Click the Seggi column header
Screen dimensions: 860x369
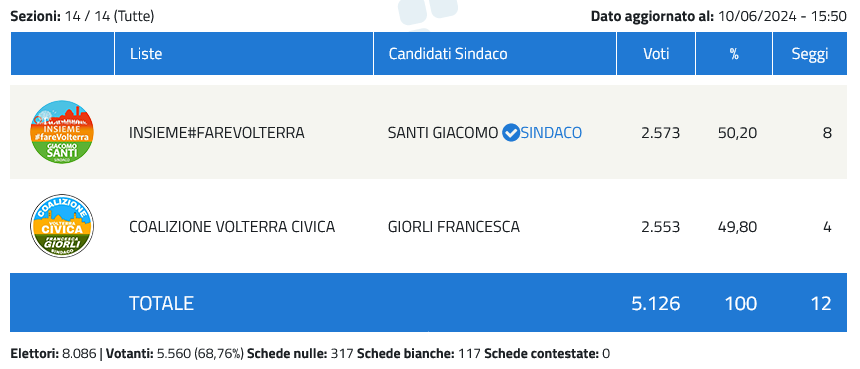tap(810, 54)
